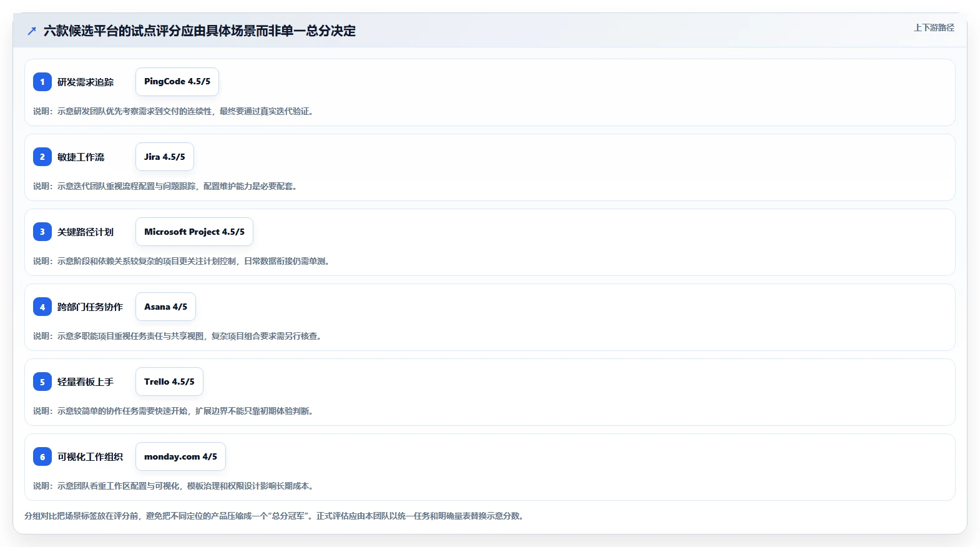Click the note starting 示意研发团队优先考察
The image size is (980, 547).
(x=175, y=111)
